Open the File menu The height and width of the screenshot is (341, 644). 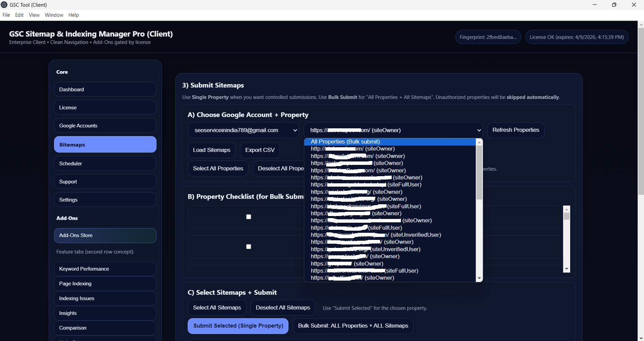coord(6,15)
